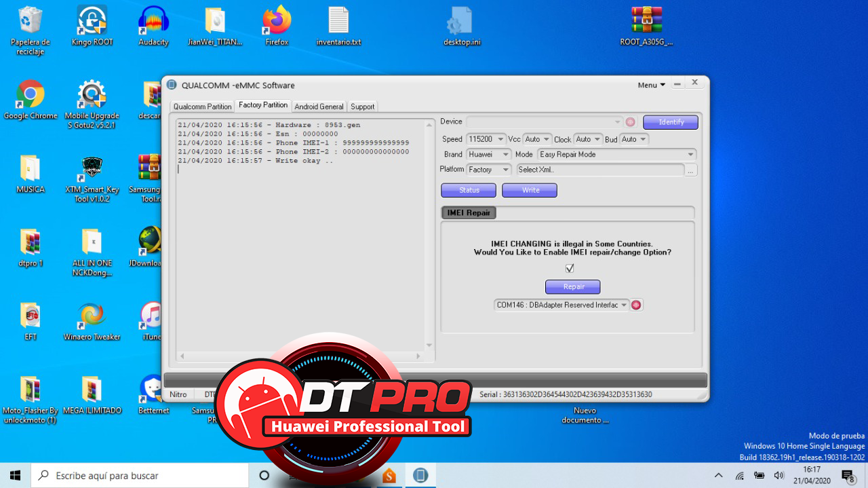This screenshot has height=488, width=868.
Task: Open EFT desktop icon
Action: (31, 321)
